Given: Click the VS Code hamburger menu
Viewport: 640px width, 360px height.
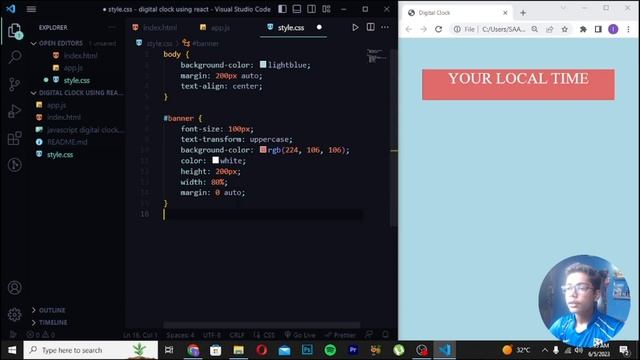Looking at the screenshot, I should pos(31,9).
